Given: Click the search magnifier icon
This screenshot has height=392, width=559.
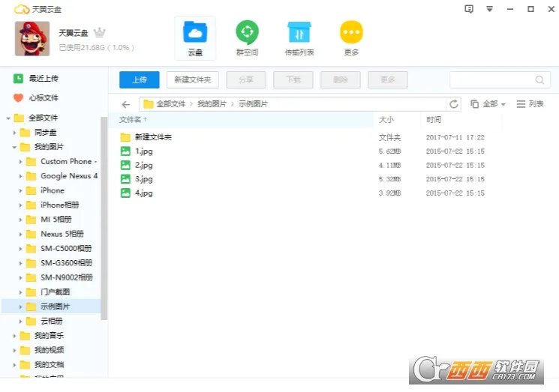Looking at the screenshot, I should click(x=539, y=79).
